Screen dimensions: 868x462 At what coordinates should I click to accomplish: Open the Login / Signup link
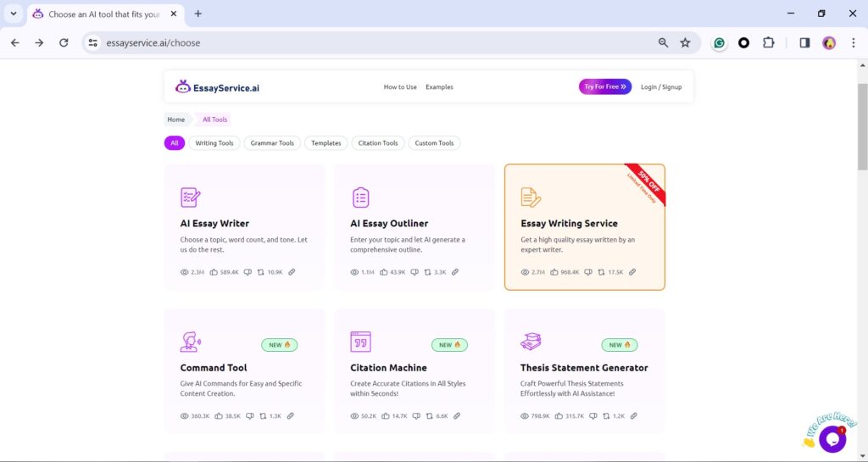(x=661, y=86)
